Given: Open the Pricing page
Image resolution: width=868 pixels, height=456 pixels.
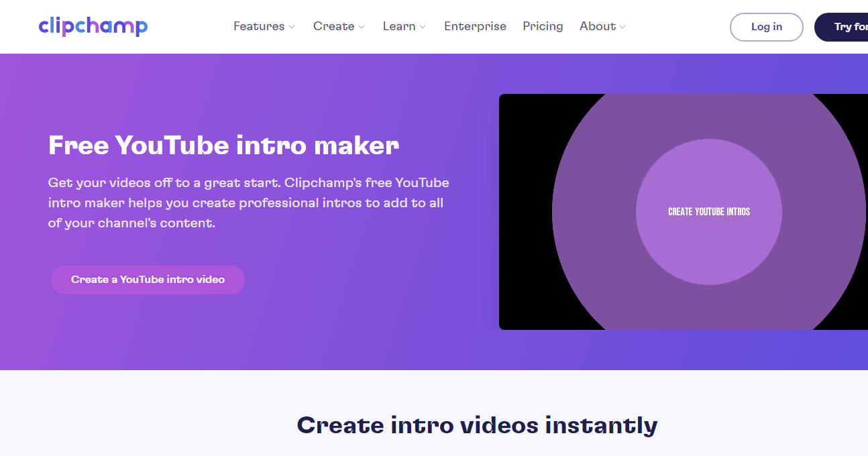Looking at the screenshot, I should [x=543, y=26].
